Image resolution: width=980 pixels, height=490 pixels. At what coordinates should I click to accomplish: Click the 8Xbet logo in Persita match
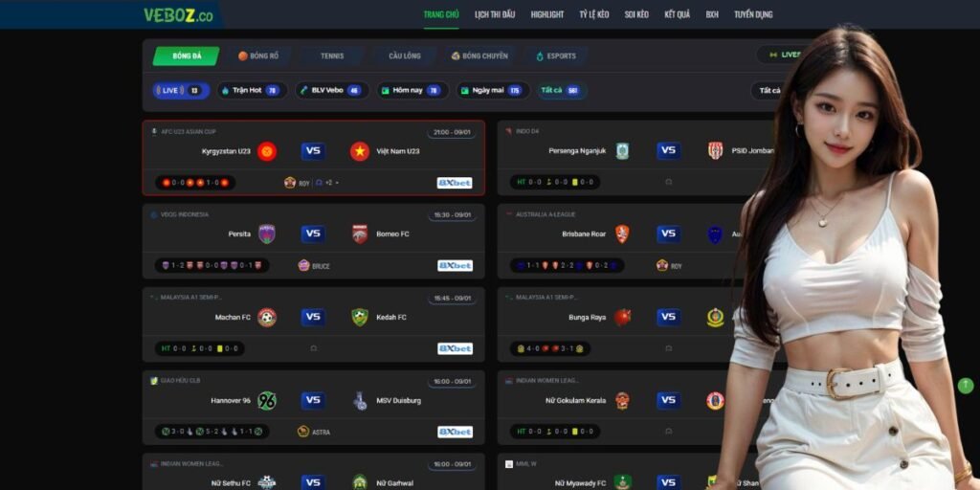coord(455,266)
